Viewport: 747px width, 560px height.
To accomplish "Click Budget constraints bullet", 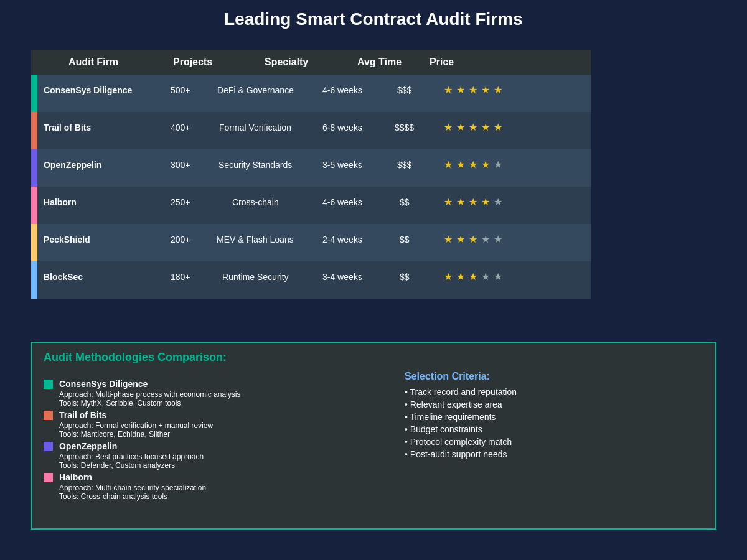I will [x=443, y=429].
